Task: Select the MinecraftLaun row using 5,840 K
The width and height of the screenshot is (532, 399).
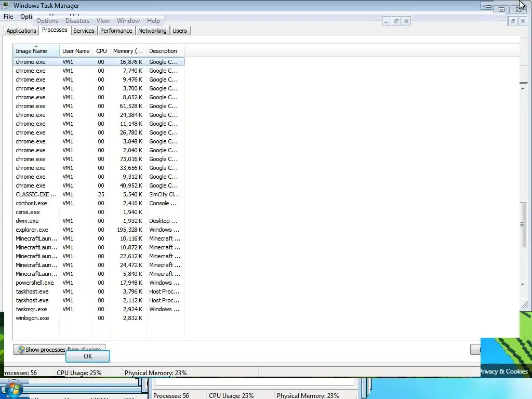Action: click(x=99, y=273)
